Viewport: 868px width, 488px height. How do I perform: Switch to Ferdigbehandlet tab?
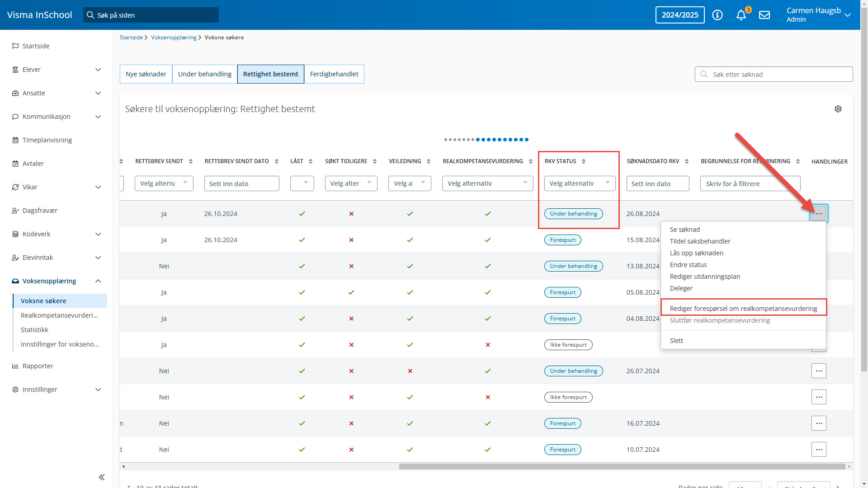334,74
